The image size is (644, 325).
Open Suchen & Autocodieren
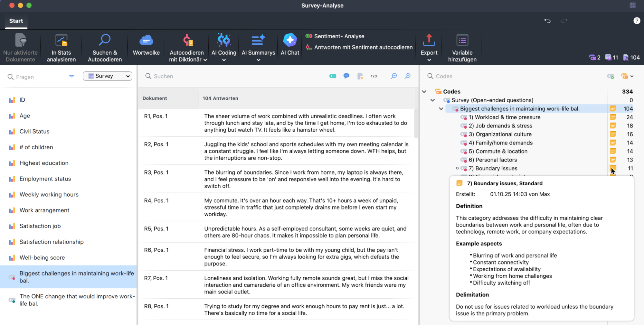pyautogui.click(x=104, y=48)
